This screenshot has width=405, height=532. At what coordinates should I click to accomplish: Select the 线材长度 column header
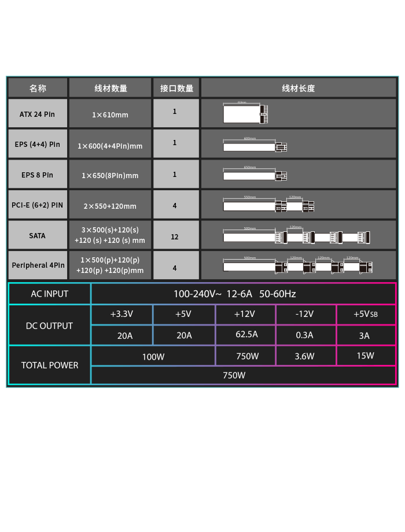(x=299, y=88)
